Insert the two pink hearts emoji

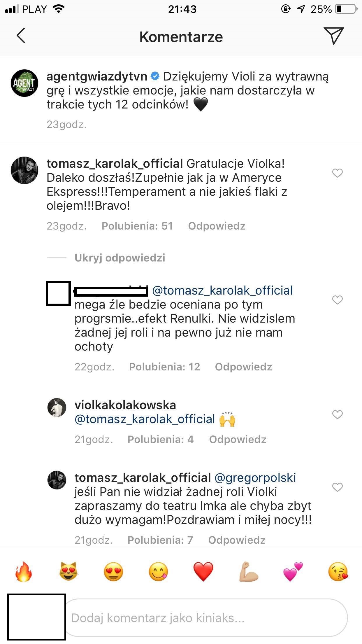coord(293,572)
